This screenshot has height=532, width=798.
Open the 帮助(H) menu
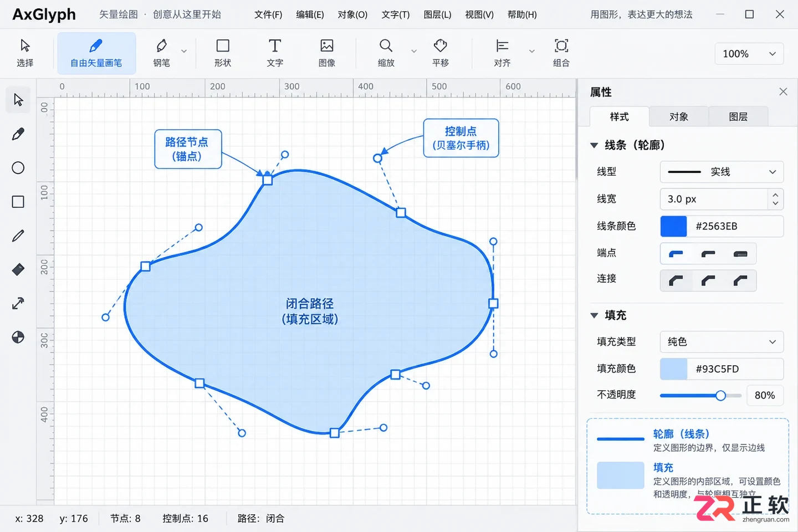[522, 14]
